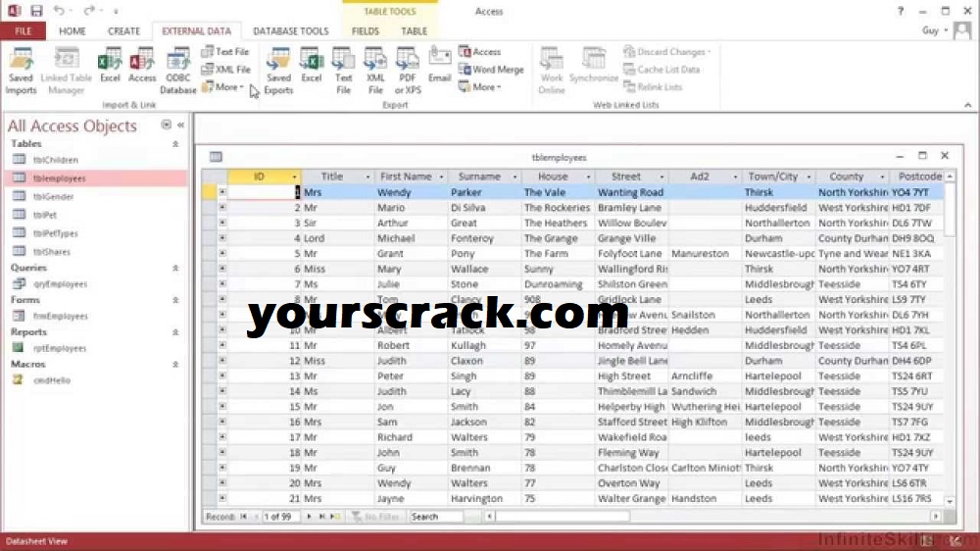Image resolution: width=980 pixels, height=551 pixels.
Task: Select the Surname cell 'Fonteroy'
Action: pos(484,238)
